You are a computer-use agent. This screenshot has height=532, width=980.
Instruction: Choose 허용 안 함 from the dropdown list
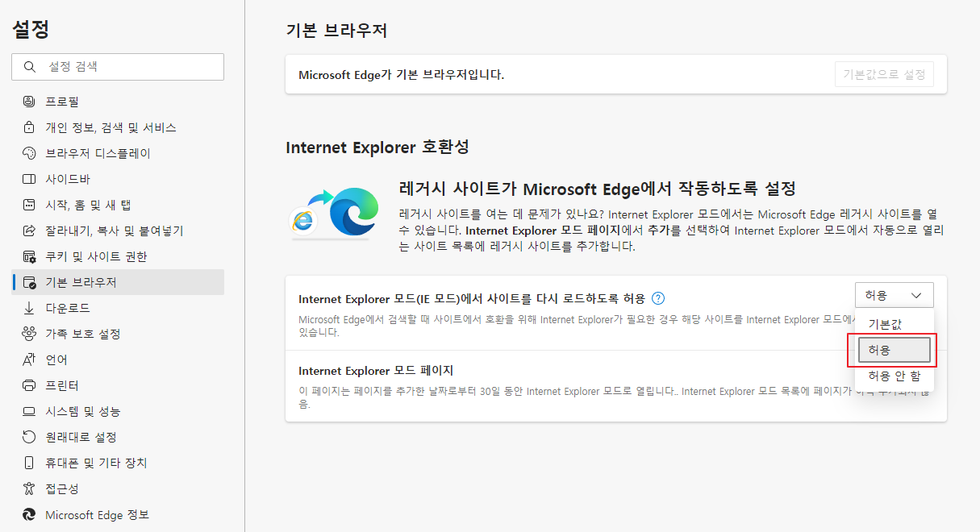click(894, 376)
